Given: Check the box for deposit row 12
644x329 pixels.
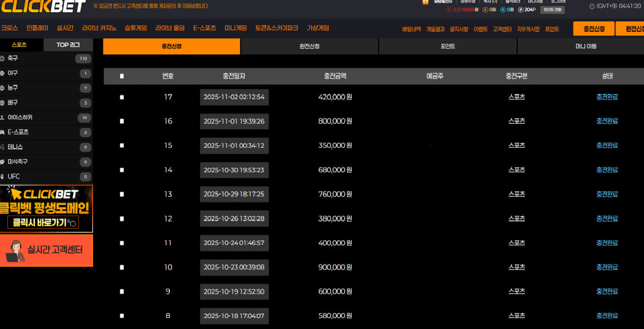Looking at the screenshot, I should click(122, 219).
